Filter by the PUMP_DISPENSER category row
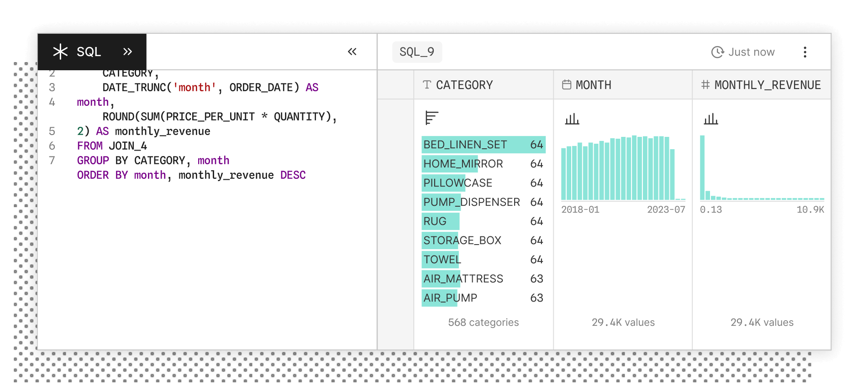Screen dimensions: 868x391 click(483, 202)
